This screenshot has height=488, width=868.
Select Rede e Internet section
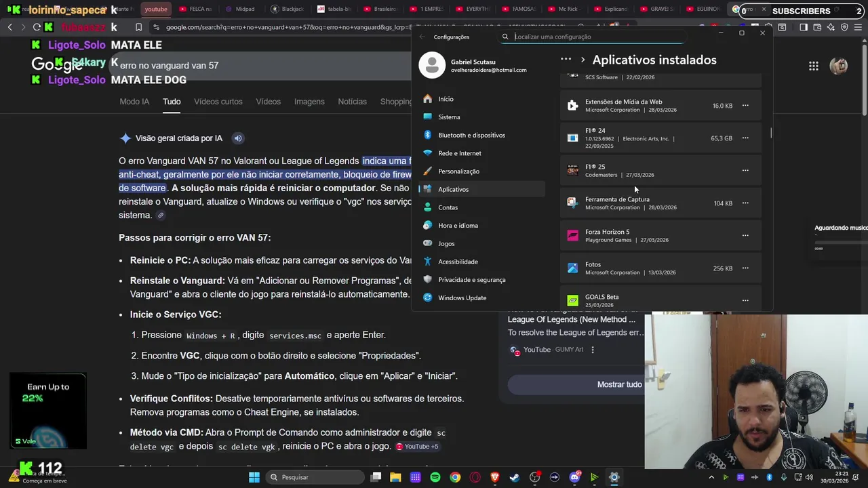click(481, 153)
